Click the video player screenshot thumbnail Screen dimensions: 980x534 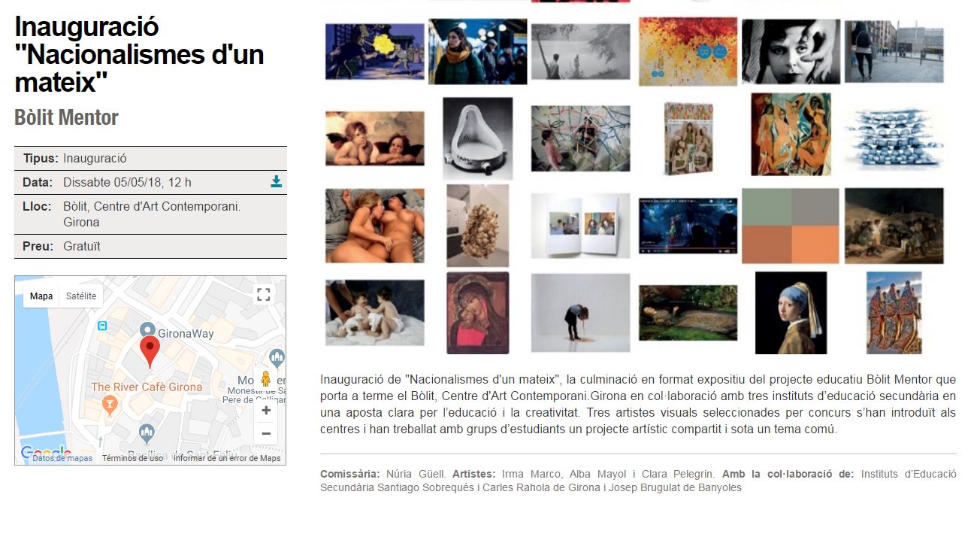pyautogui.click(x=688, y=226)
